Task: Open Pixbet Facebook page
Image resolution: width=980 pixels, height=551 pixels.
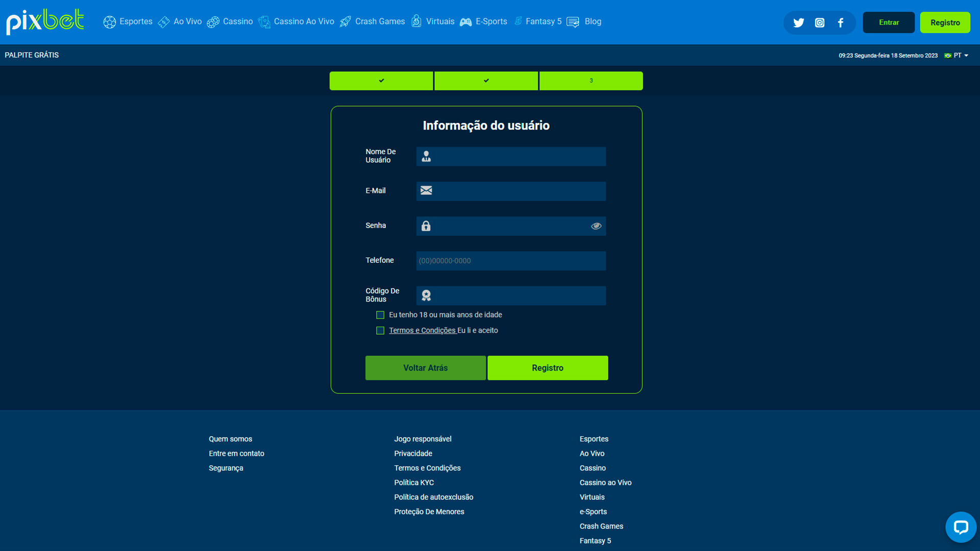Action: point(841,22)
